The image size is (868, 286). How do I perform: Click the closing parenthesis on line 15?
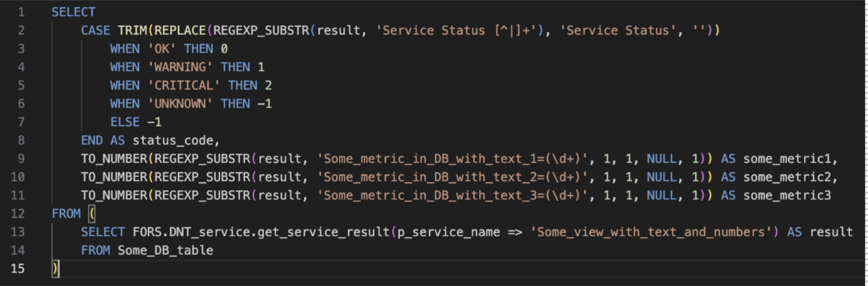(x=55, y=268)
